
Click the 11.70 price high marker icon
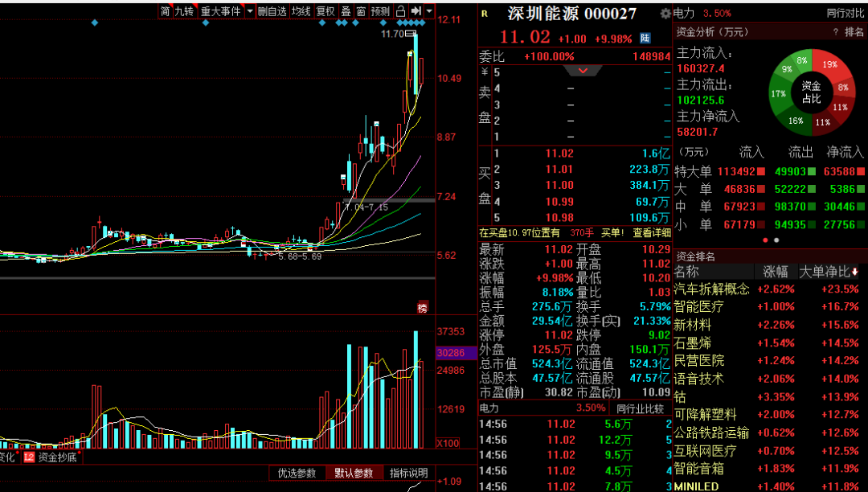410,34
